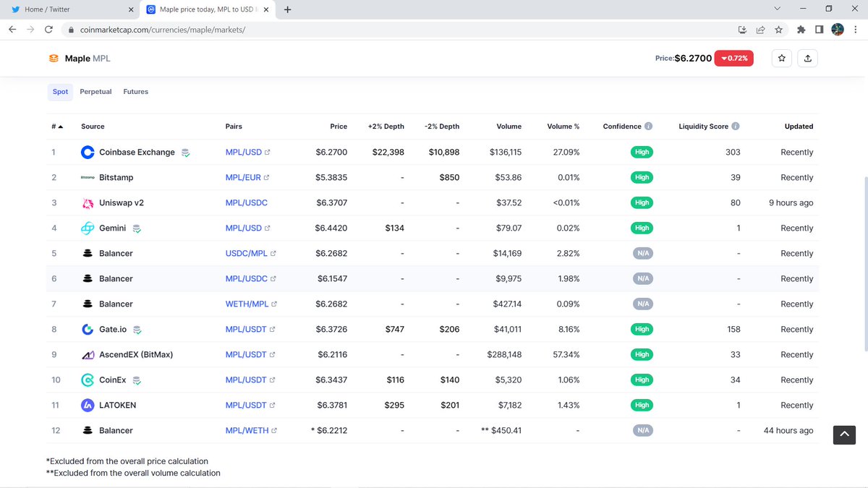
Task: Click the share upload button near price
Action: tap(808, 59)
